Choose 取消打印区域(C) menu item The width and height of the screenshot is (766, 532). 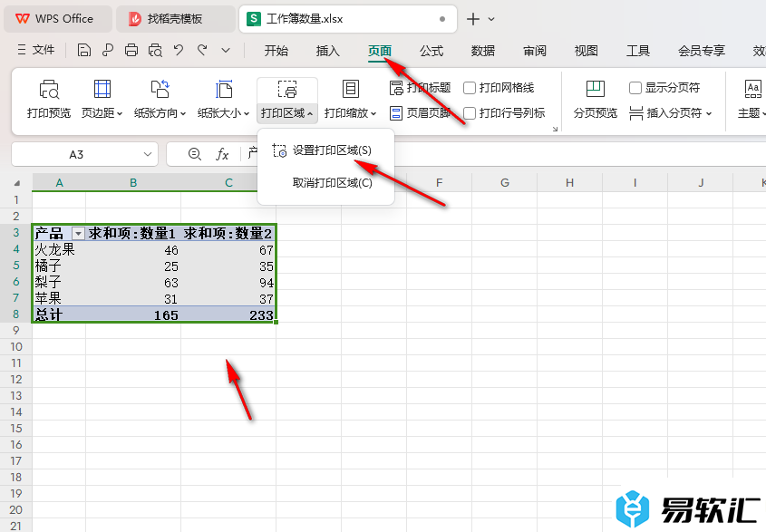[x=325, y=183]
